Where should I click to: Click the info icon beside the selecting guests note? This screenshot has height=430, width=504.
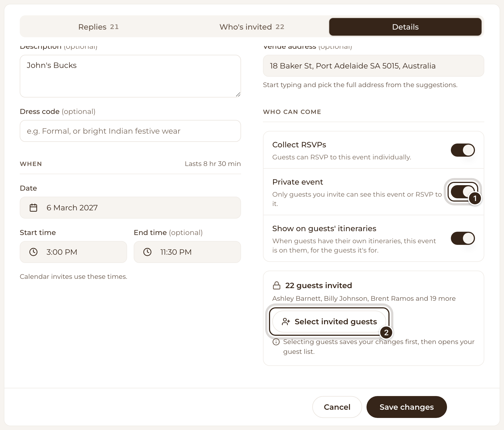tap(276, 342)
